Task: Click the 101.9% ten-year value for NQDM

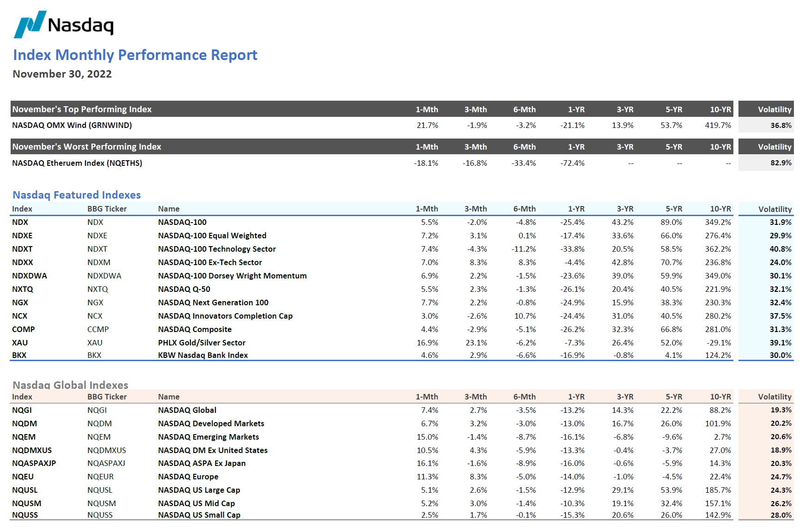Action: 718,423
